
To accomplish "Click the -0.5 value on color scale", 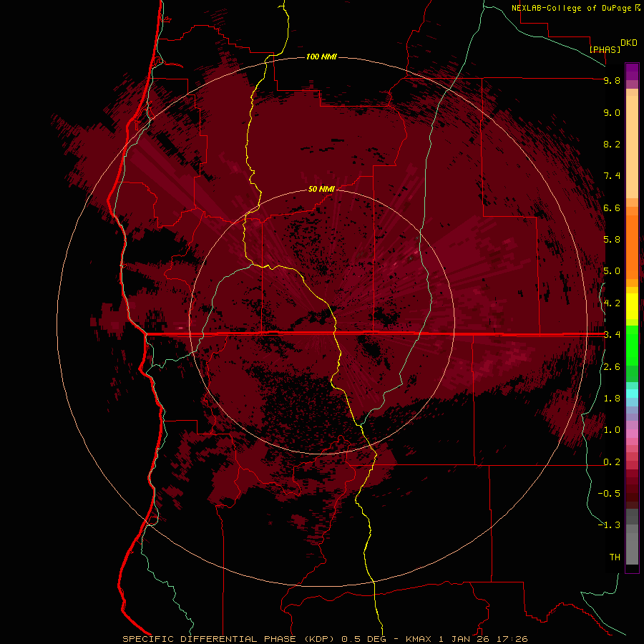I will [x=609, y=494].
